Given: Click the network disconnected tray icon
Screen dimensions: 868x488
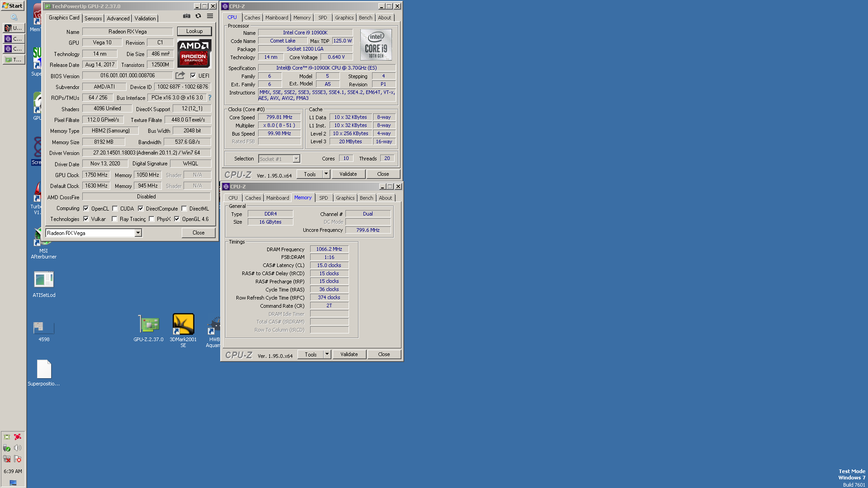Looking at the screenshot, I should click(x=7, y=459).
